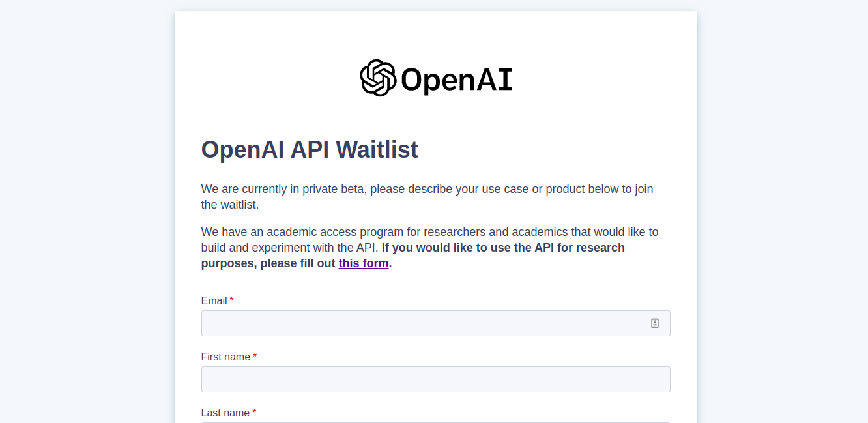The height and width of the screenshot is (423, 868).
Task: Click the First name required asterisk
Action: pyautogui.click(x=254, y=356)
